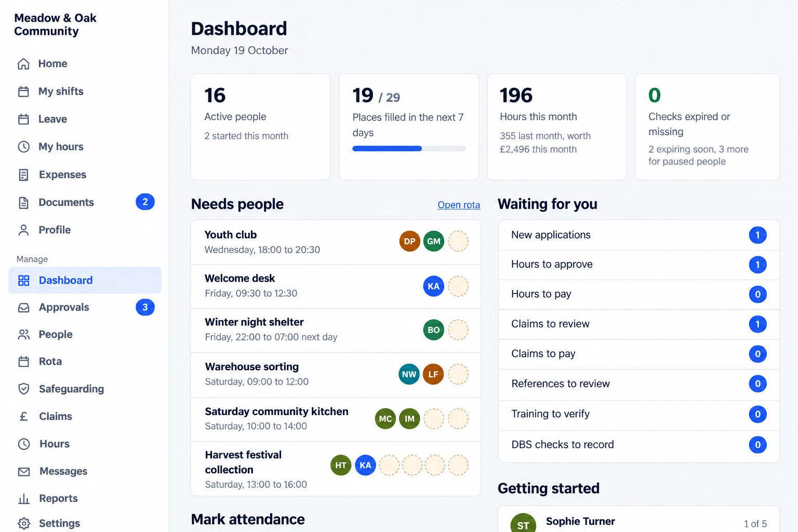Viewport: 798px width, 532px height.
Task: Click HT avatar on Harvest festival collection
Action: pyautogui.click(x=341, y=465)
